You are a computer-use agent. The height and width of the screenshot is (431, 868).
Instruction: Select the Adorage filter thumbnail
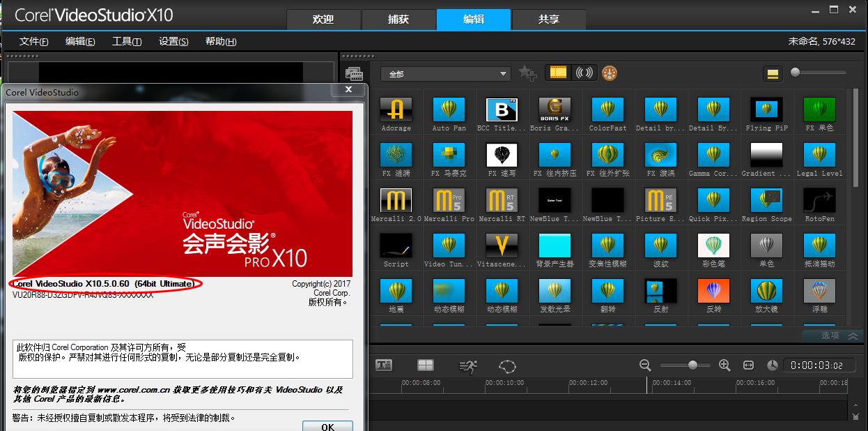(x=396, y=109)
